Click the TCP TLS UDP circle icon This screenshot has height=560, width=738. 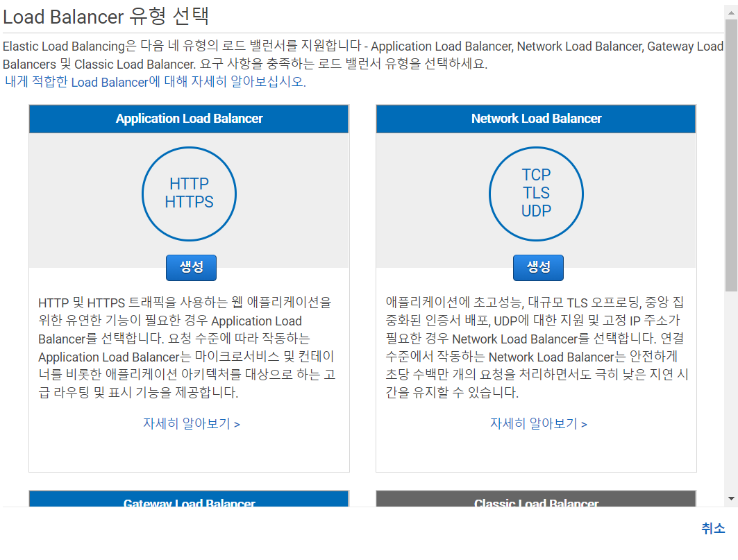[536, 194]
